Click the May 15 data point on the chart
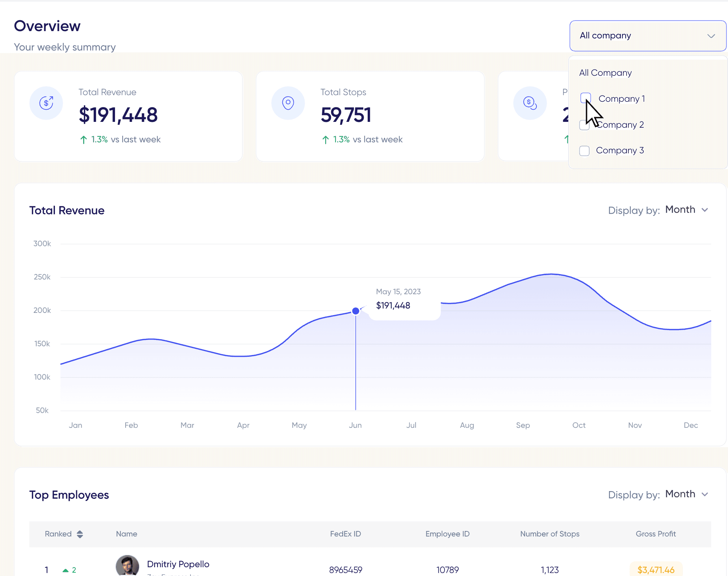728x576 pixels. tap(355, 311)
